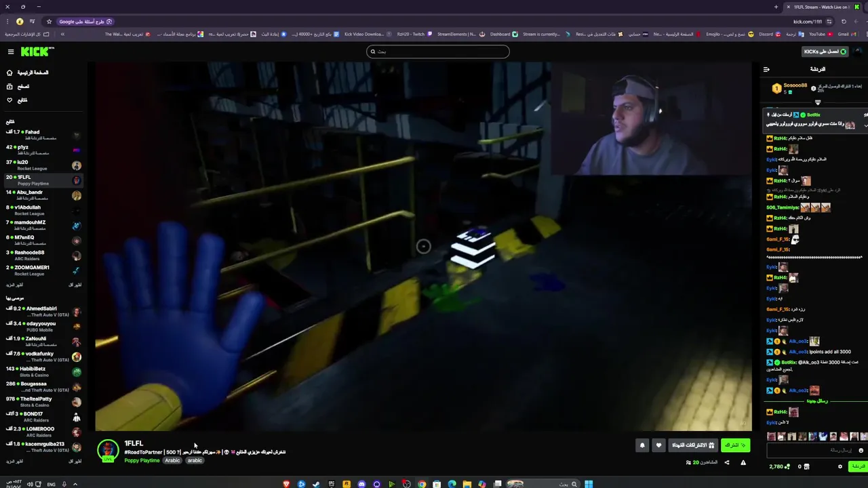Click Sosooo88 in the top gifters bar
Viewport: 868px width, 488px height.
tap(795, 85)
